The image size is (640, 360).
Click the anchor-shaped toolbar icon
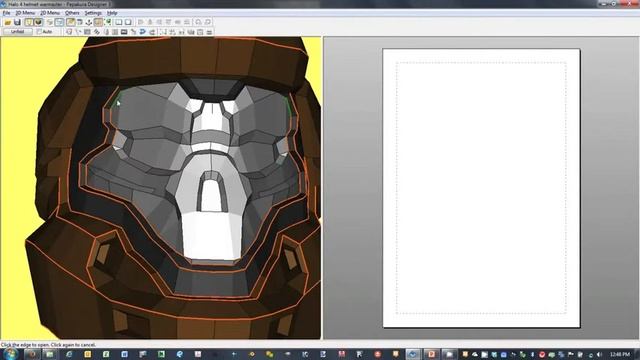[x=89, y=22]
